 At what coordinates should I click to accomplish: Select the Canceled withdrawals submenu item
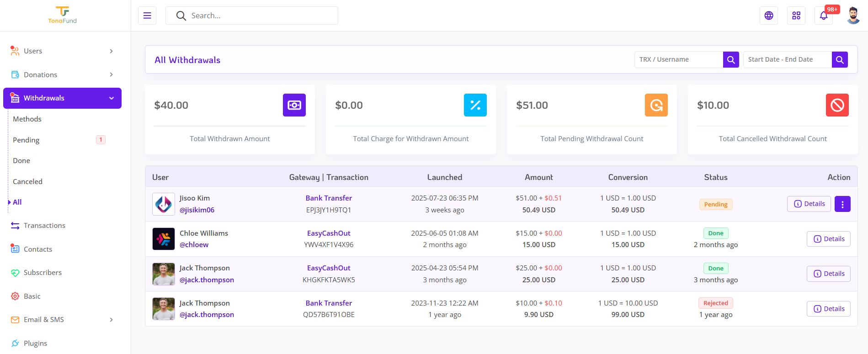click(27, 181)
